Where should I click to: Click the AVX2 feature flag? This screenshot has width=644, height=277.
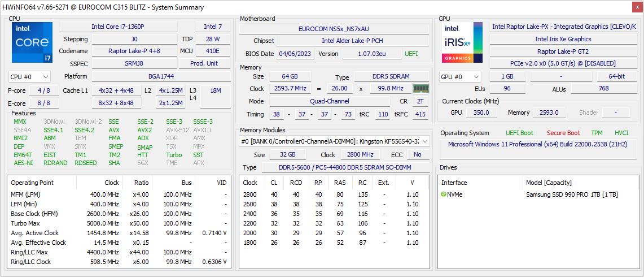144,130
